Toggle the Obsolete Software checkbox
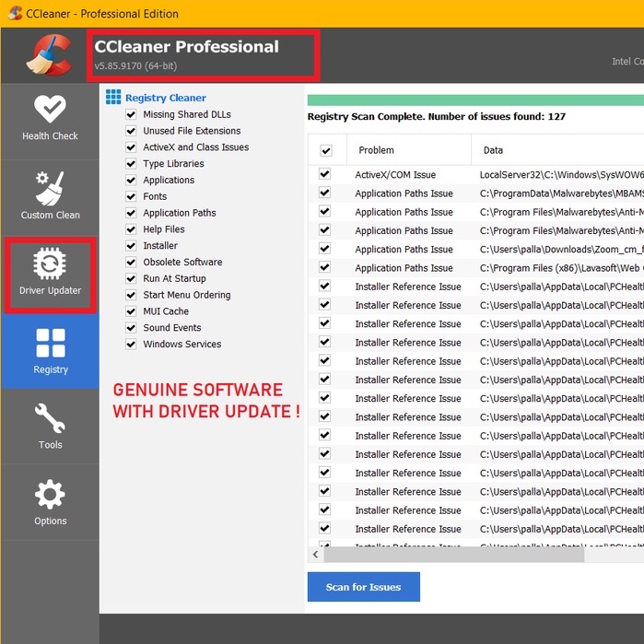The image size is (644, 644). 131,262
